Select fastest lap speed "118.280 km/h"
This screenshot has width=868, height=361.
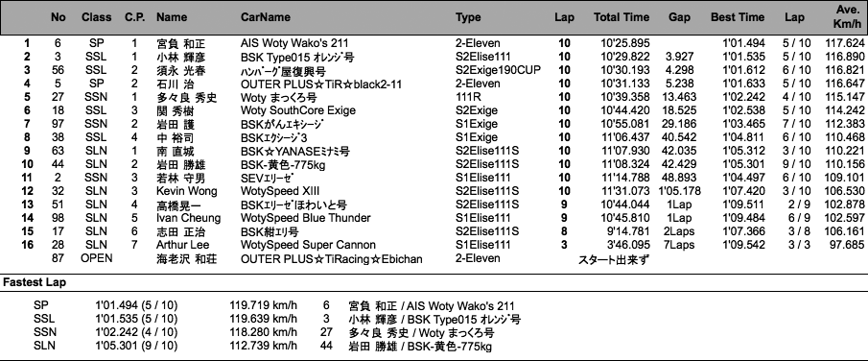(x=263, y=333)
